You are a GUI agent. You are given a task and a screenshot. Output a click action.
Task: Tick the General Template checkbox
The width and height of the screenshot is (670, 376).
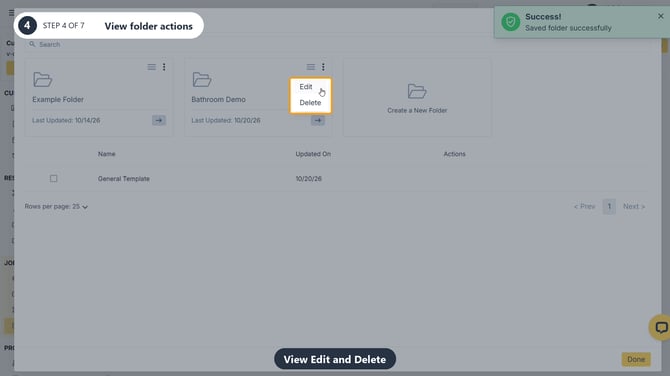pyautogui.click(x=53, y=179)
